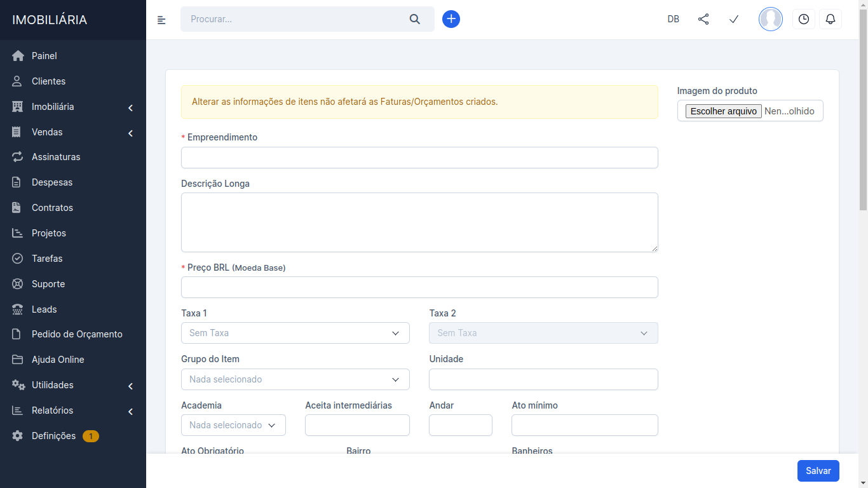Screen dimensions: 868x488
Task: Go to Leads in the sidebar
Action: (x=44, y=309)
